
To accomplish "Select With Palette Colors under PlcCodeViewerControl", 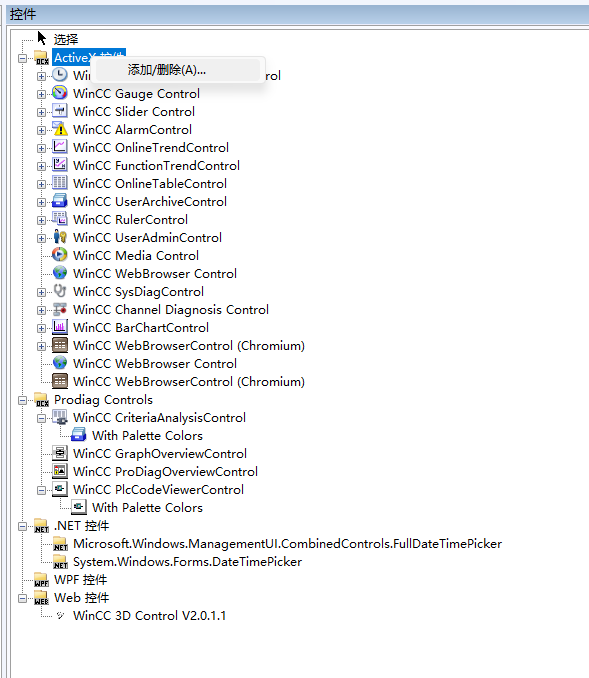I will point(147,508).
